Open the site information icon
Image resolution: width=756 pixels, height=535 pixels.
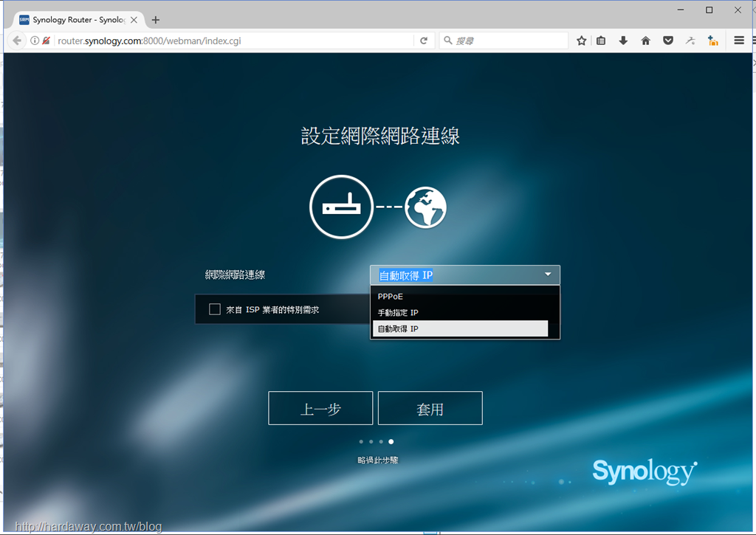click(35, 41)
